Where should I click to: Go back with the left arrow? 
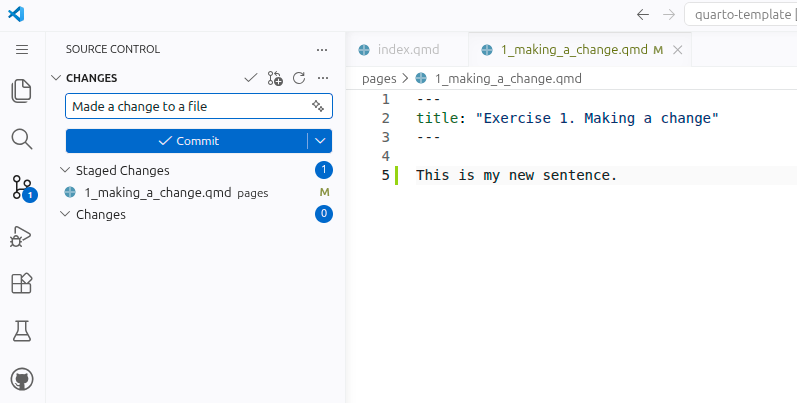(x=642, y=15)
